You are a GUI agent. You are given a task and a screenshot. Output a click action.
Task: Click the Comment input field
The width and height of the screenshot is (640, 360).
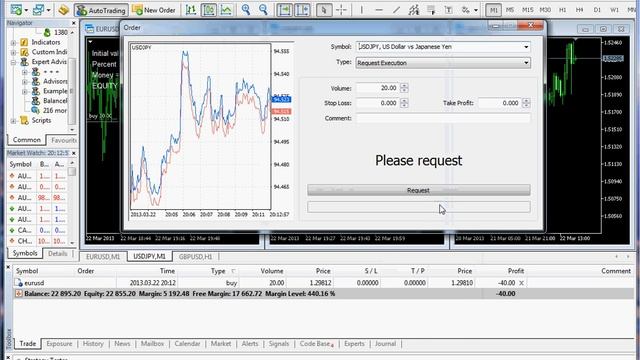(443, 118)
